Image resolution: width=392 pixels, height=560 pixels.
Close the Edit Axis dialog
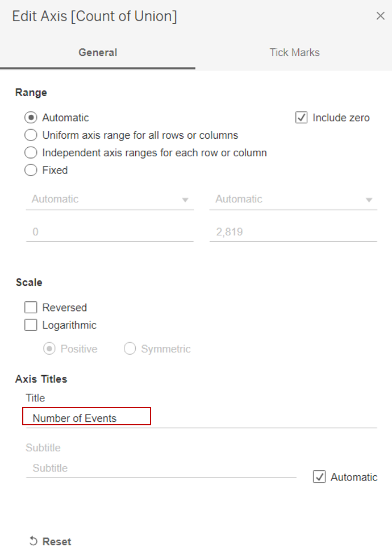coord(381,16)
